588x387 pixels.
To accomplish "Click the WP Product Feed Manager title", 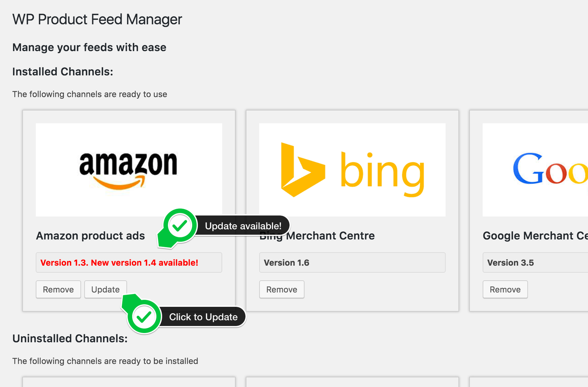I will pyautogui.click(x=97, y=19).
